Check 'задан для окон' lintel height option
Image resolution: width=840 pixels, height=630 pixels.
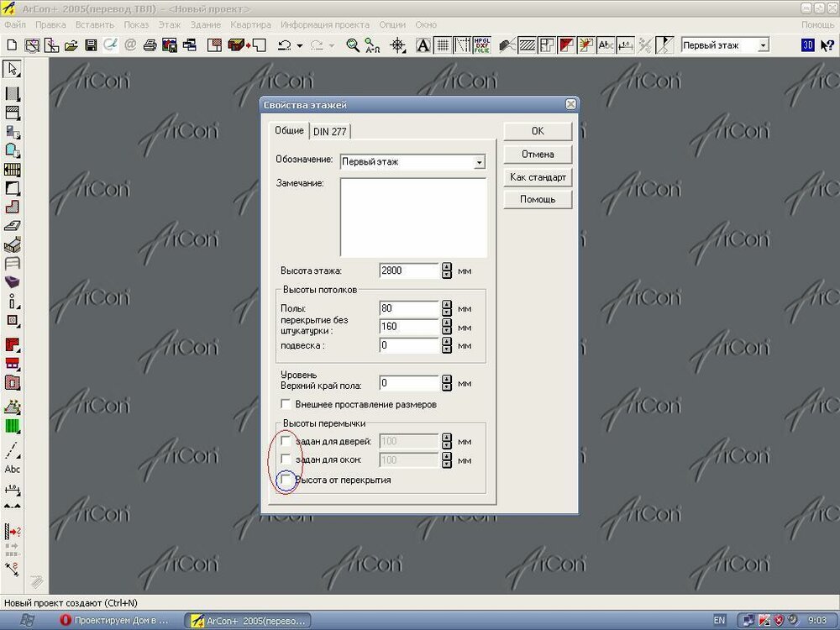coord(286,459)
